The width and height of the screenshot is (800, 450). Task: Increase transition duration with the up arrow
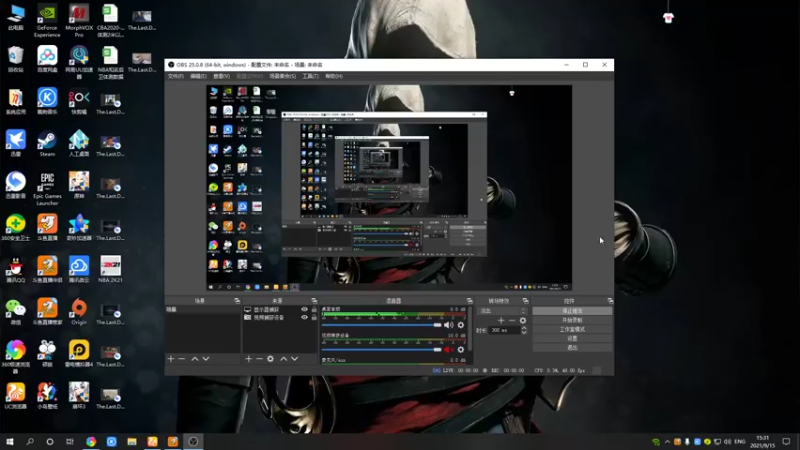tap(523, 328)
